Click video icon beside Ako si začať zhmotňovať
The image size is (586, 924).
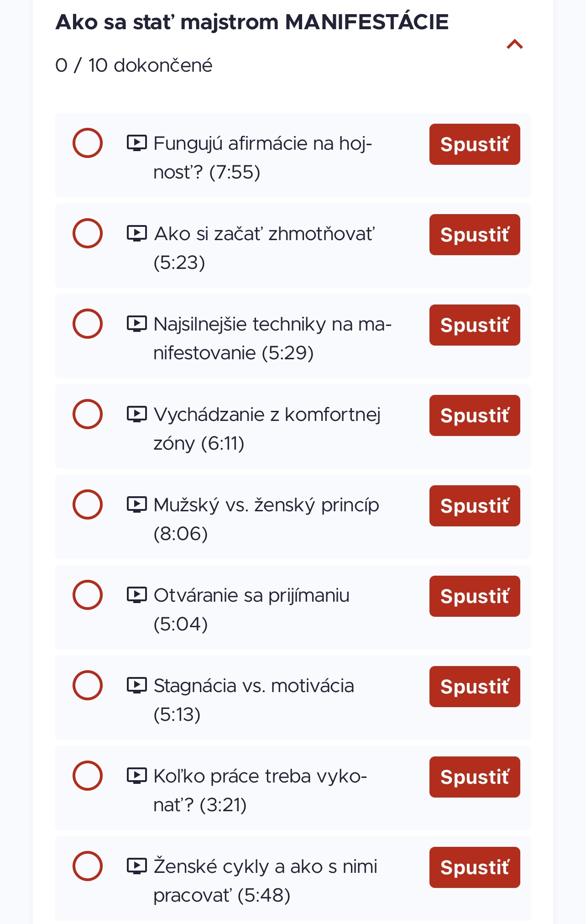tap(136, 233)
